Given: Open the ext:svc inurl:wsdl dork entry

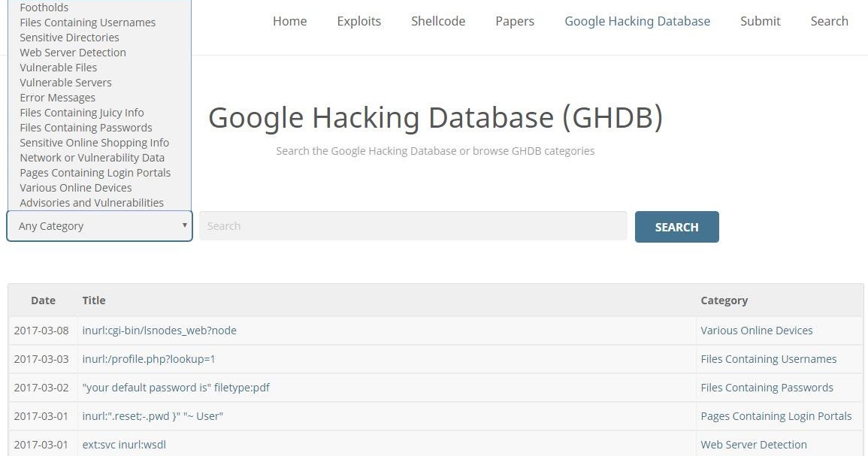Looking at the screenshot, I should click(x=124, y=444).
